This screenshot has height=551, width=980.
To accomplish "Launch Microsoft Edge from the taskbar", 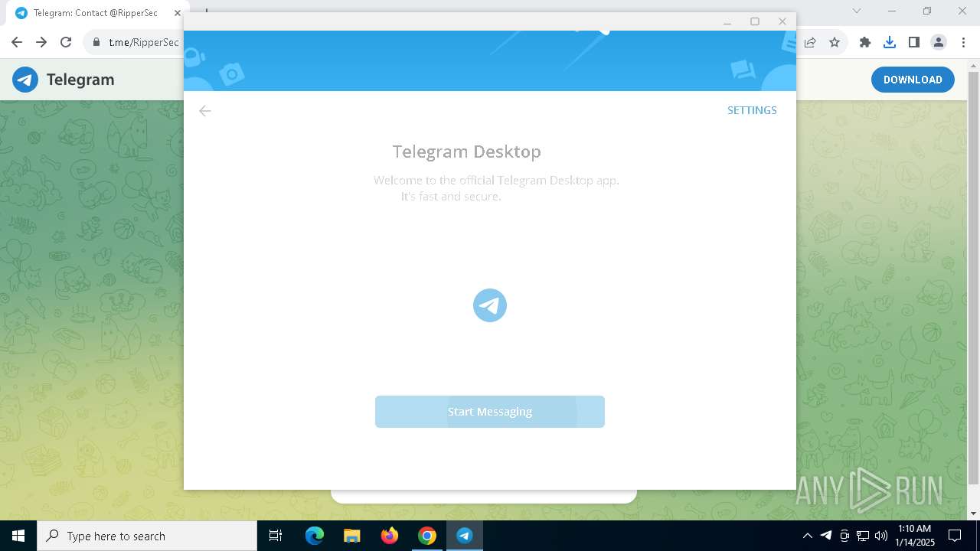I will [x=315, y=536].
